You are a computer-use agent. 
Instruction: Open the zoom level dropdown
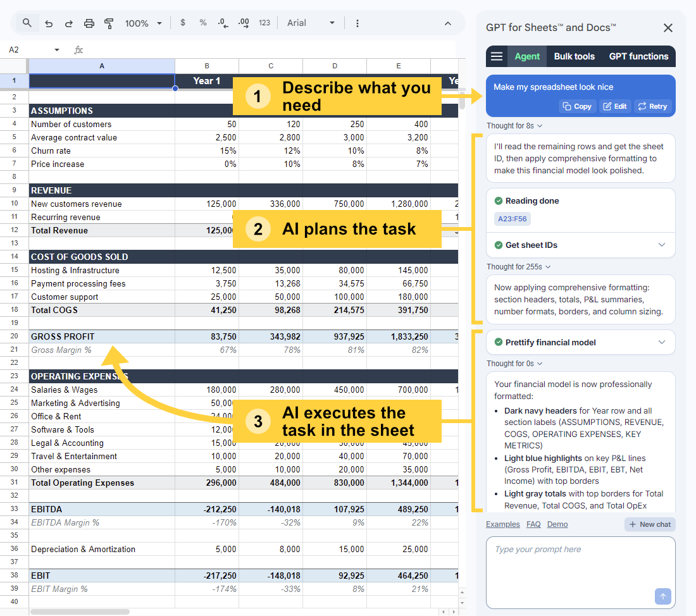[x=144, y=23]
